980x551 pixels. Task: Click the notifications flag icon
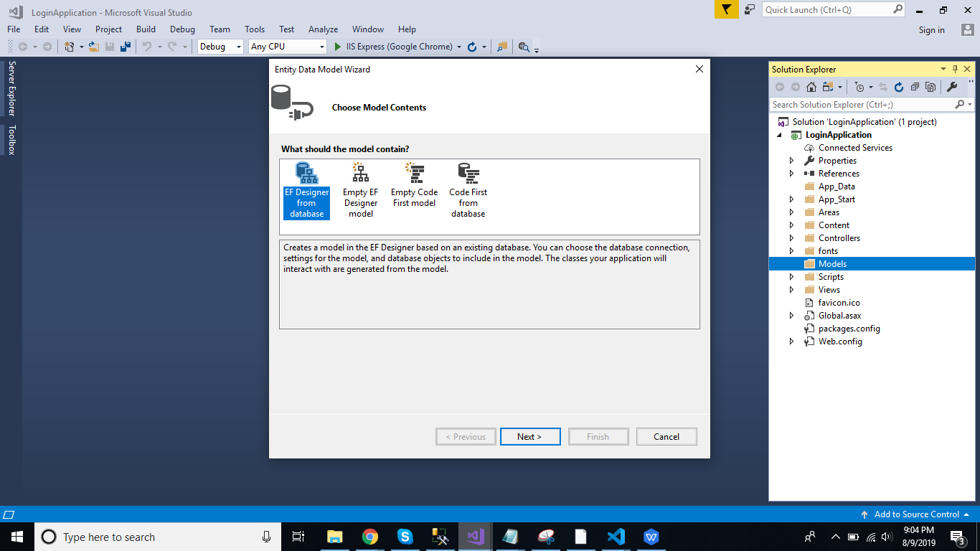click(727, 9)
